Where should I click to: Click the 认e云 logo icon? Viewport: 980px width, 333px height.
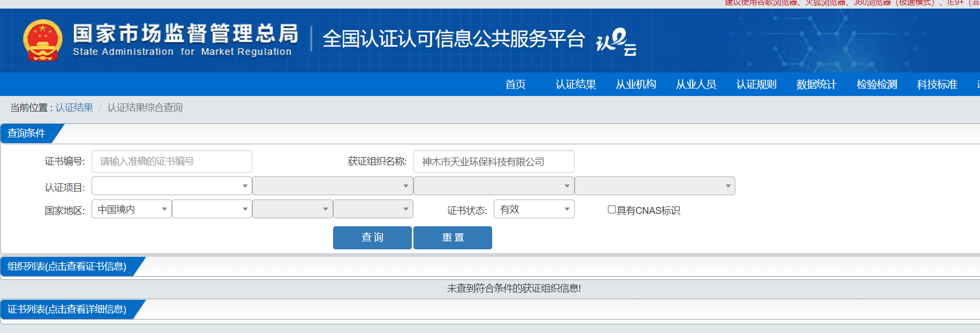(x=616, y=42)
